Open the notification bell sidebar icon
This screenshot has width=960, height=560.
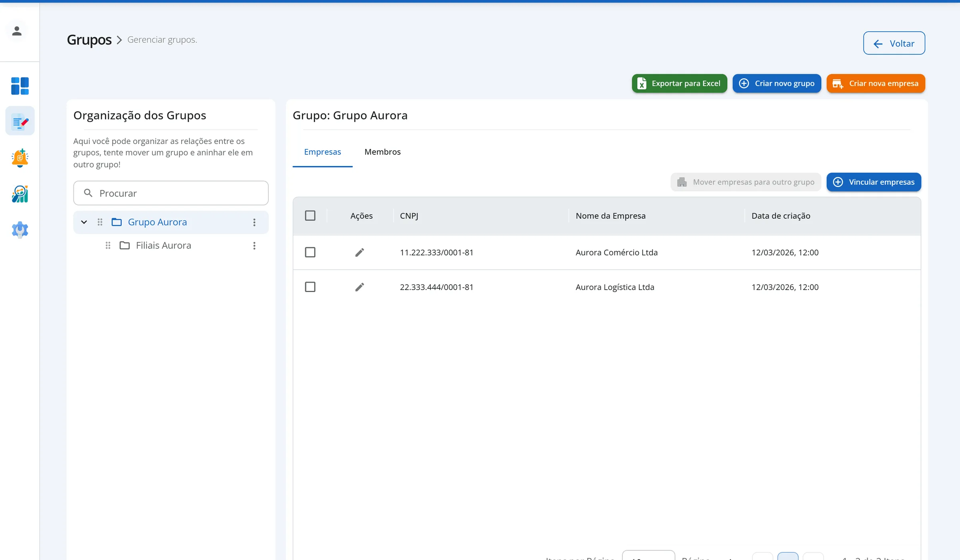(x=20, y=158)
